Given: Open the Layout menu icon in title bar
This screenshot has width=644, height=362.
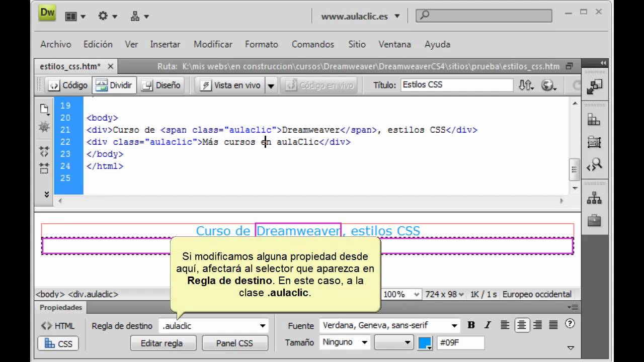Looking at the screenshot, I should pyautogui.click(x=75, y=16).
